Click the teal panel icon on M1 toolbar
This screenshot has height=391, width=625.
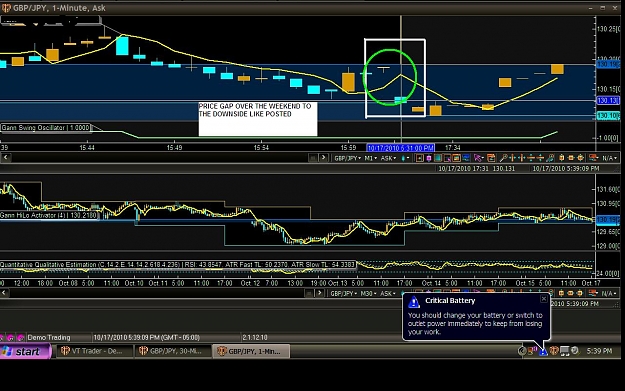pos(438,158)
